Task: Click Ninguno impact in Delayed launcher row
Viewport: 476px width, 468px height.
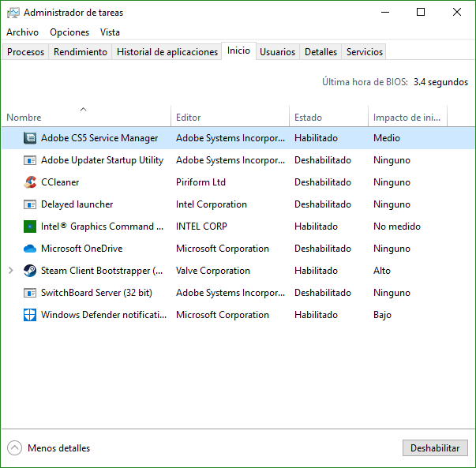Action: coord(392,204)
